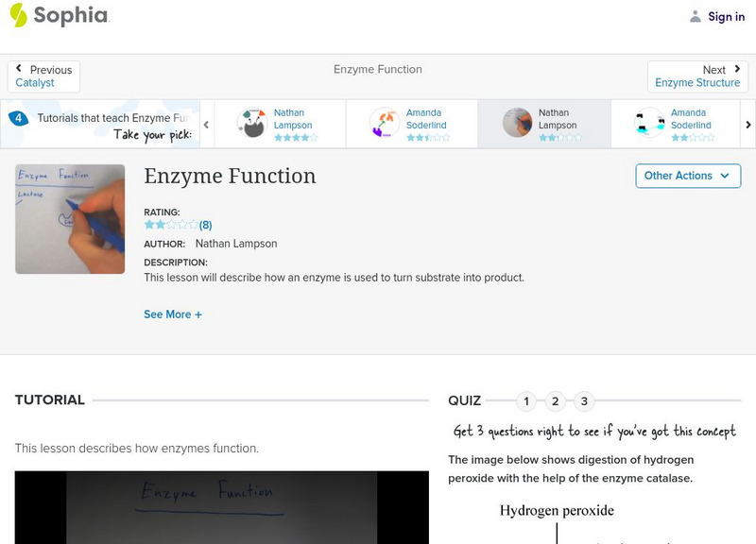The image size is (756, 544).
Task: Click the highlighted Nathan Lampson tutorial avatar
Action: point(517,123)
